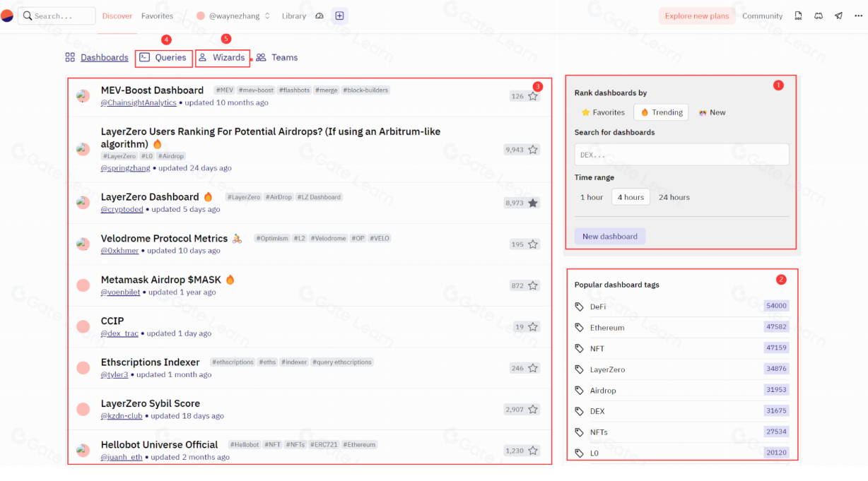868x481 pixels.
Task: Click the Search for dashboards input field
Action: (681, 155)
